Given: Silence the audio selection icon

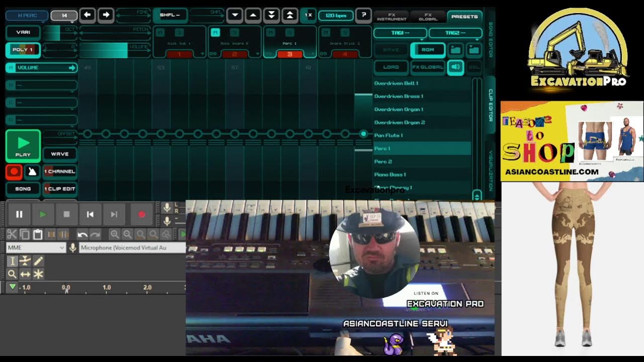Looking at the screenshot, I should (63, 234).
